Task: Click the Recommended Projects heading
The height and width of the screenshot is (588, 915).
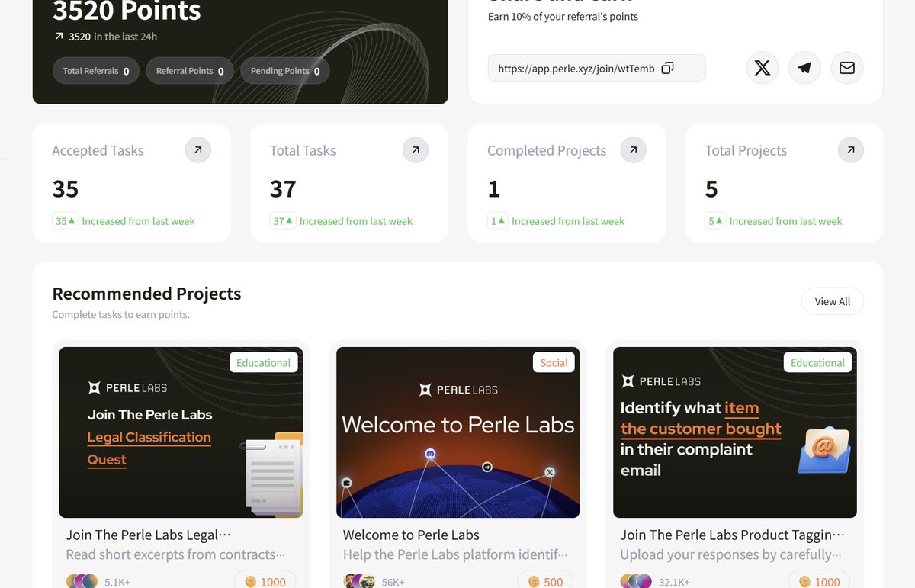Action: pyautogui.click(x=146, y=294)
